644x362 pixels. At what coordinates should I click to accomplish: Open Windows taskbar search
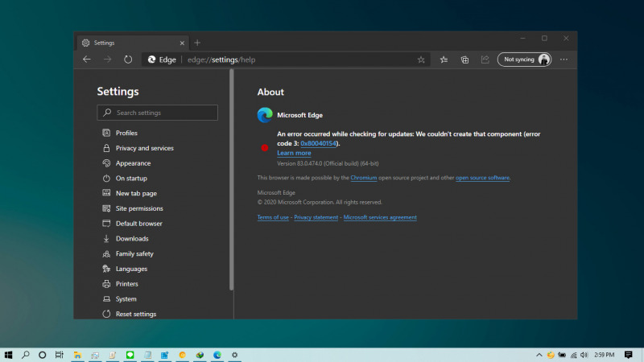coord(26,355)
